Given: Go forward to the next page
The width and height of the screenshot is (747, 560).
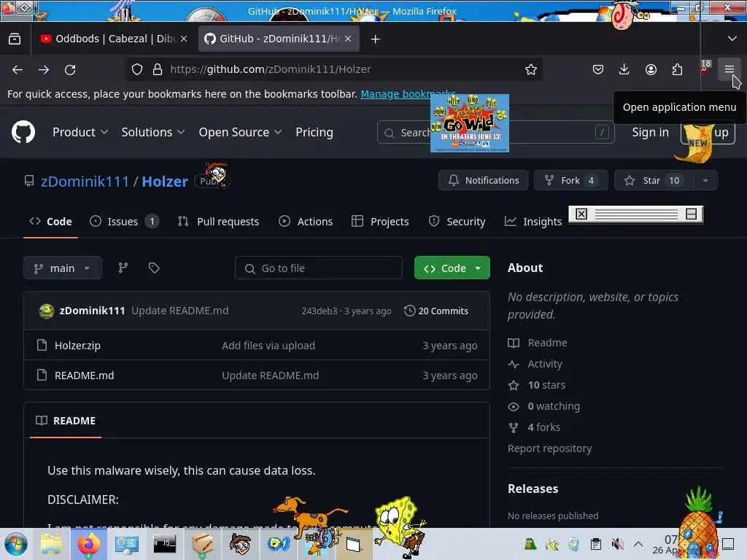Looking at the screenshot, I should coord(44,69).
